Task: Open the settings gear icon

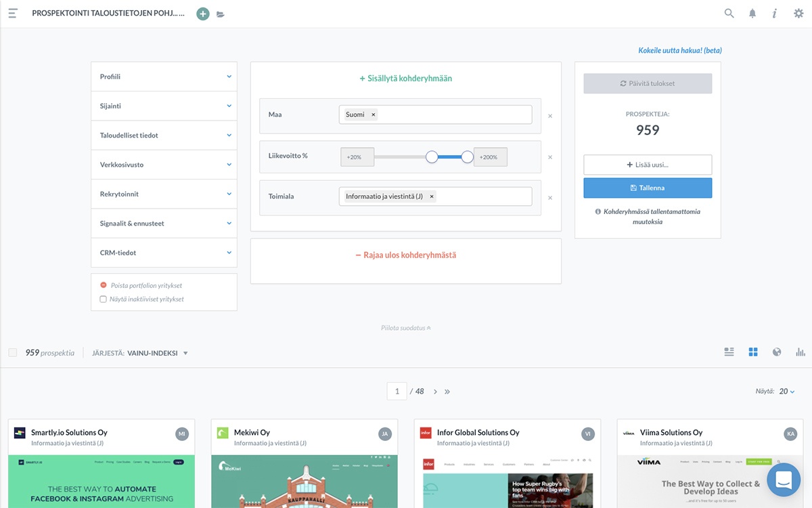Action: coord(798,14)
